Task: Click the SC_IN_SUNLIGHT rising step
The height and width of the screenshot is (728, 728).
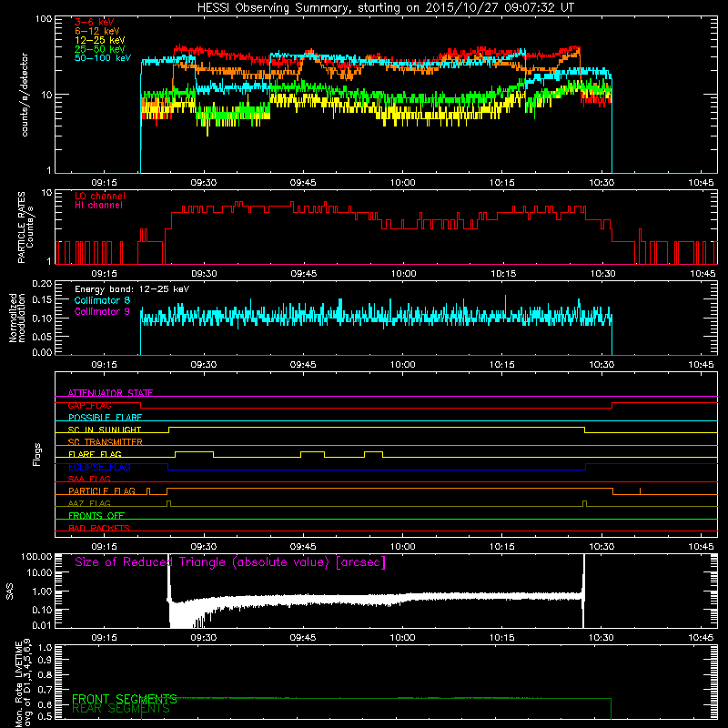Action: point(169,430)
